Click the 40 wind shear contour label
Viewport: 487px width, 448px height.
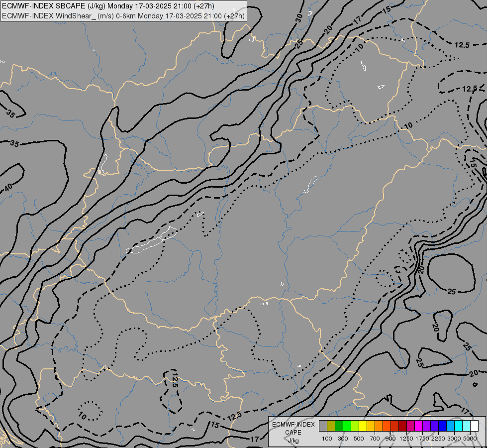coord(8,187)
